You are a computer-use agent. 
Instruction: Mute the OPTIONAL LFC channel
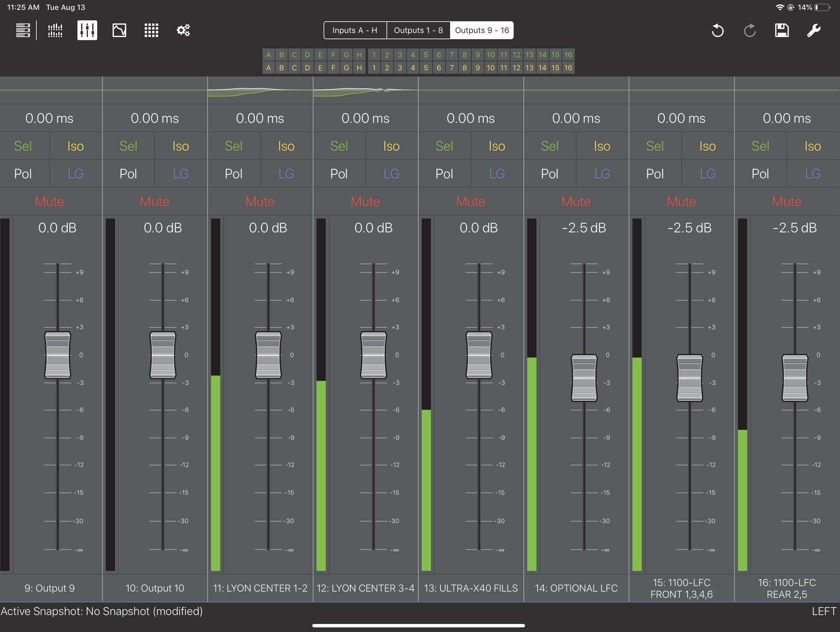pyautogui.click(x=576, y=201)
